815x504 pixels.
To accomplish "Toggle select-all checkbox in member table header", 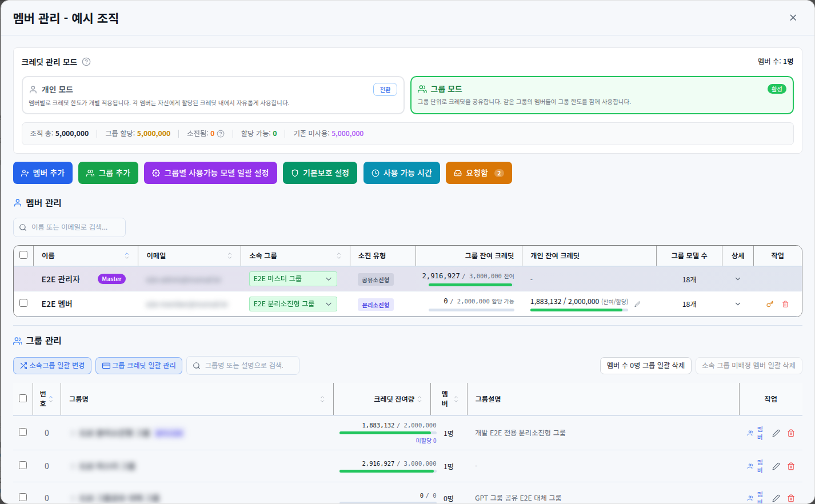I will coord(23,255).
